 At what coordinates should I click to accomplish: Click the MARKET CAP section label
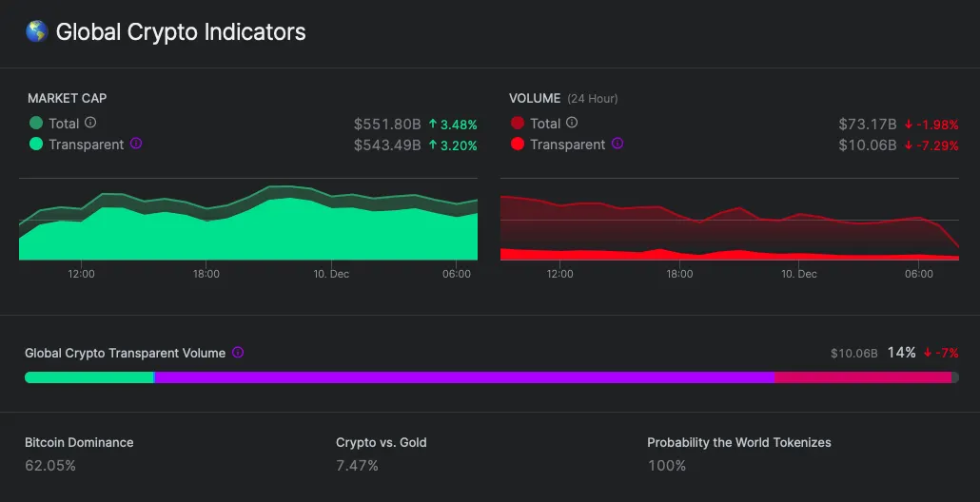67,98
